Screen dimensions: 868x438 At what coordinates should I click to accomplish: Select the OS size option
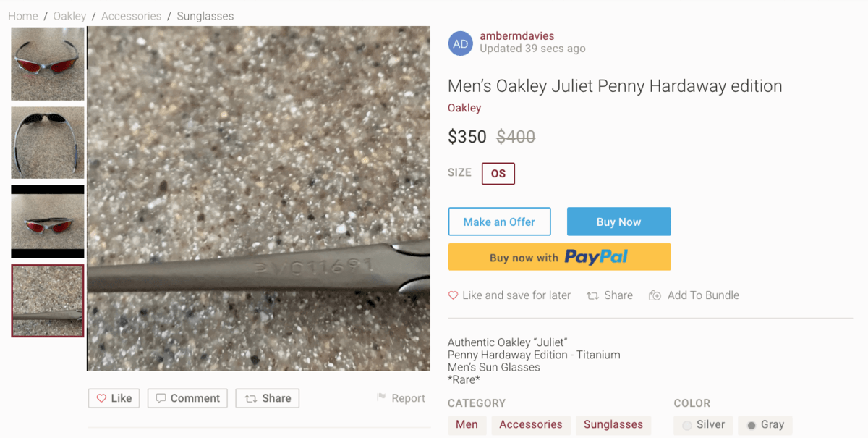point(498,174)
